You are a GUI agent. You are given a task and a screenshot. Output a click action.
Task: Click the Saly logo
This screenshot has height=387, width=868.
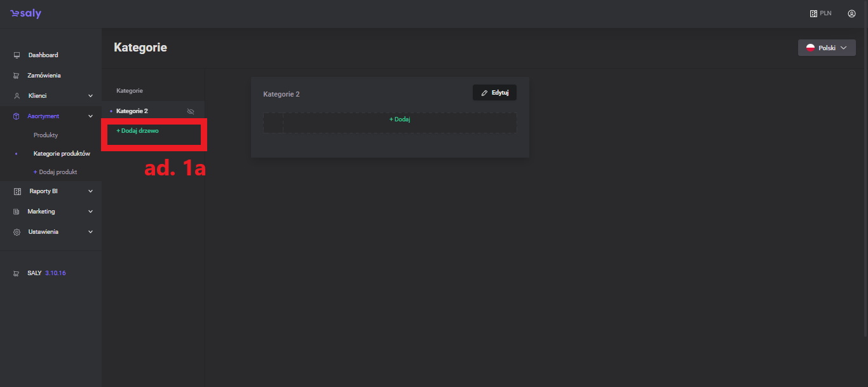(25, 13)
